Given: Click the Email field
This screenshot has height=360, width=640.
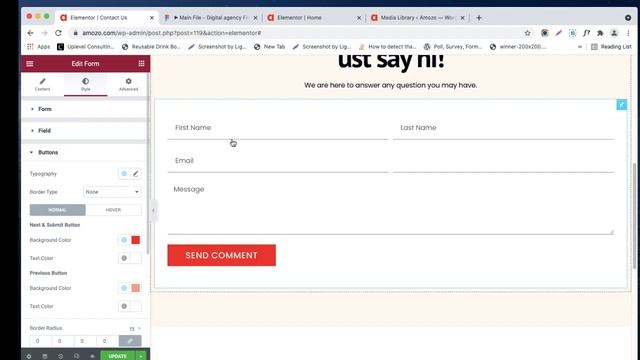Looking at the screenshot, I should click(278, 161).
